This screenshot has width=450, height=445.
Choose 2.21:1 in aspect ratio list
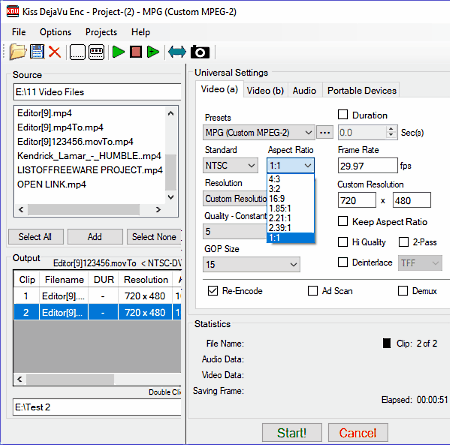coord(290,218)
